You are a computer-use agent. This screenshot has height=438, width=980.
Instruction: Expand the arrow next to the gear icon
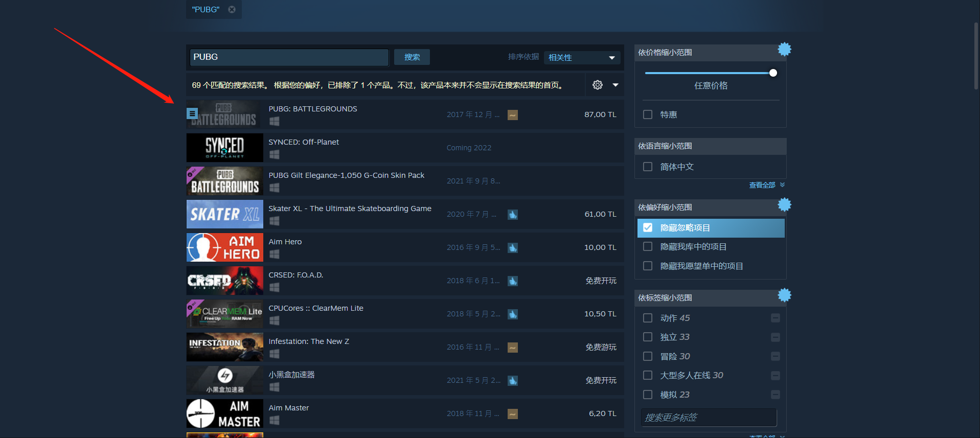click(616, 85)
